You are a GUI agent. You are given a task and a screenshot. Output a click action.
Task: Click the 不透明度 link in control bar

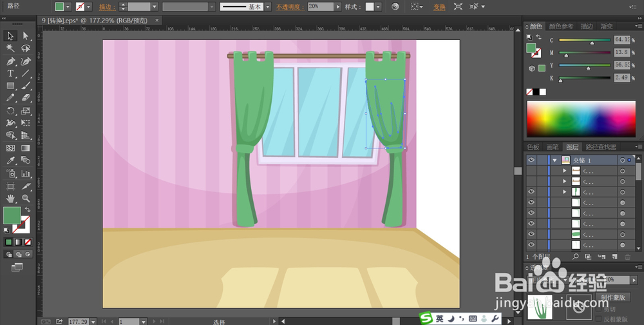coord(290,6)
